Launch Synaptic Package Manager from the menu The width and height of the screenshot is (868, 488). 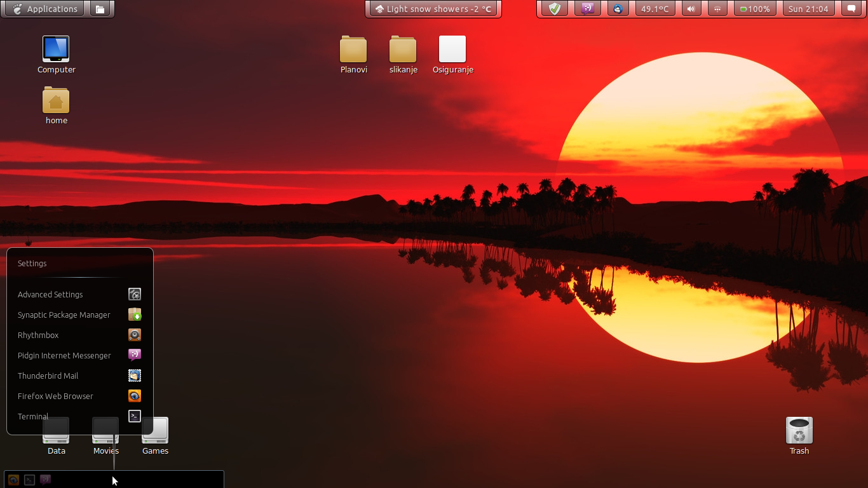pos(79,315)
